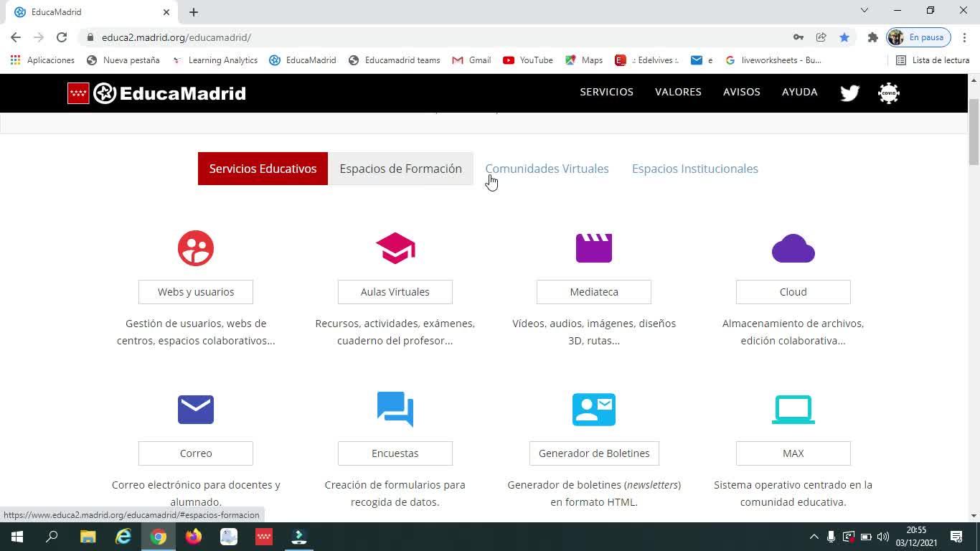This screenshot has height=551, width=980.
Task: Click the Encuestas chat bubbles icon
Action: point(395,409)
